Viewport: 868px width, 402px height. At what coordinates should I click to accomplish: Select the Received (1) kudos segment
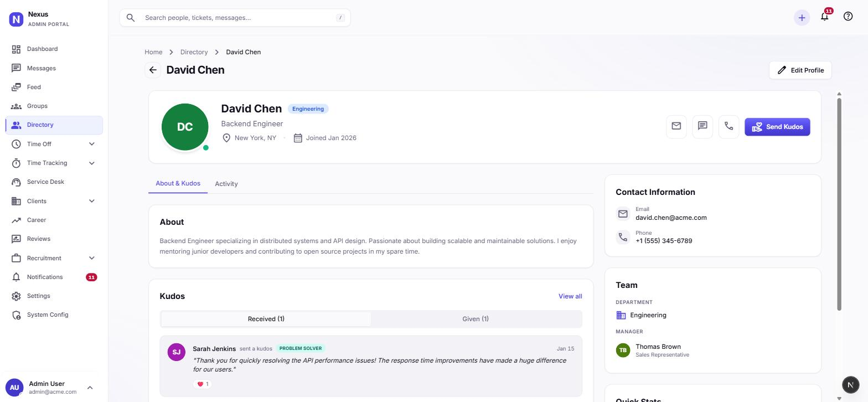tap(266, 319)
